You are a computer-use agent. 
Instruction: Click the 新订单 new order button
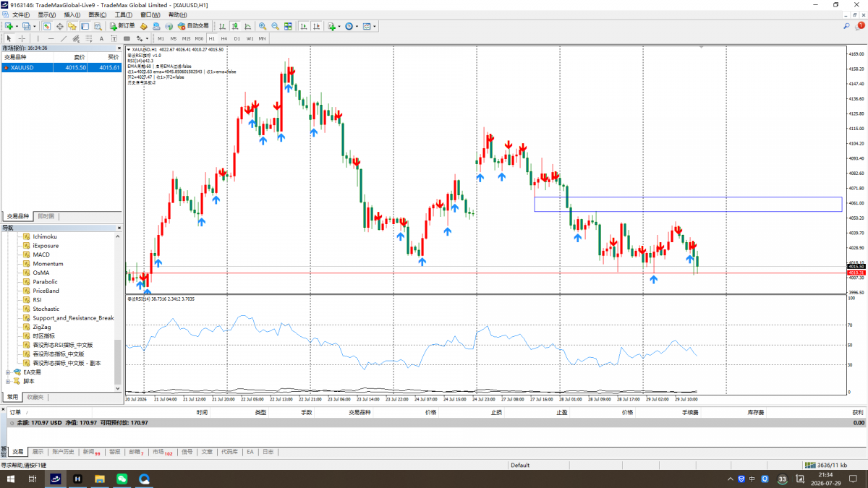(122, 26)
